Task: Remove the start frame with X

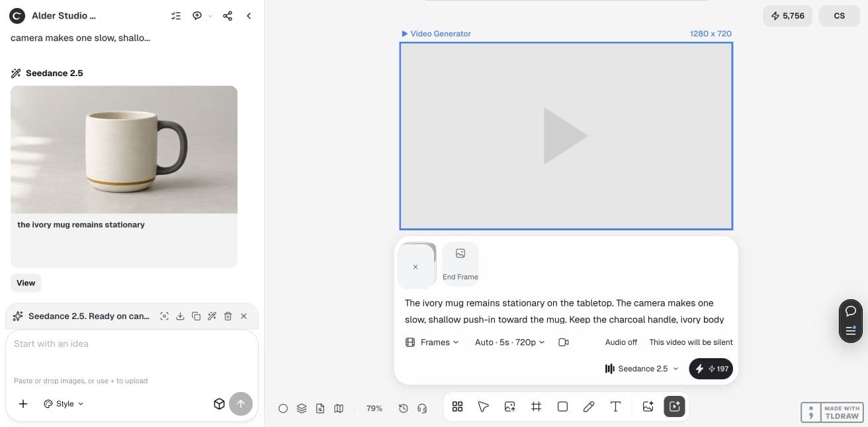Action: click(x=415, y=267)
